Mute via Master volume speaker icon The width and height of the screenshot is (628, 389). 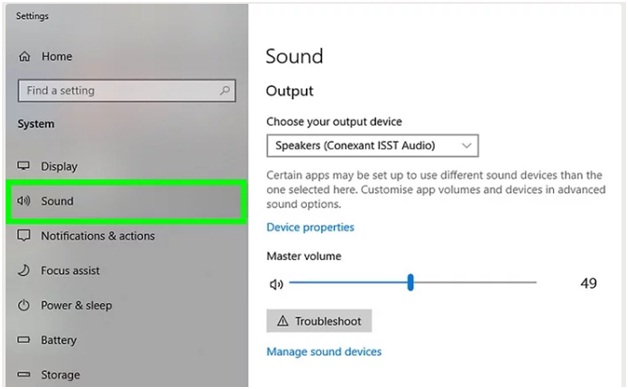(276, 284)
